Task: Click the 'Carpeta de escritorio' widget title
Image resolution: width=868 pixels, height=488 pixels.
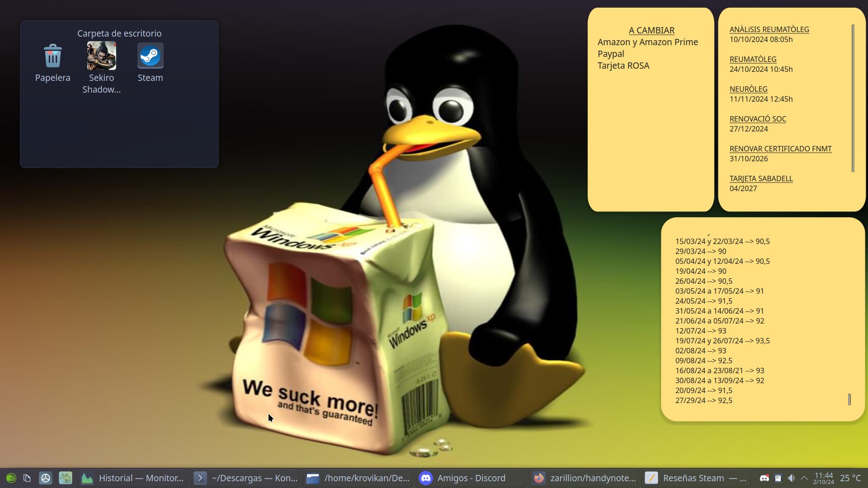Action: (119, 33)
